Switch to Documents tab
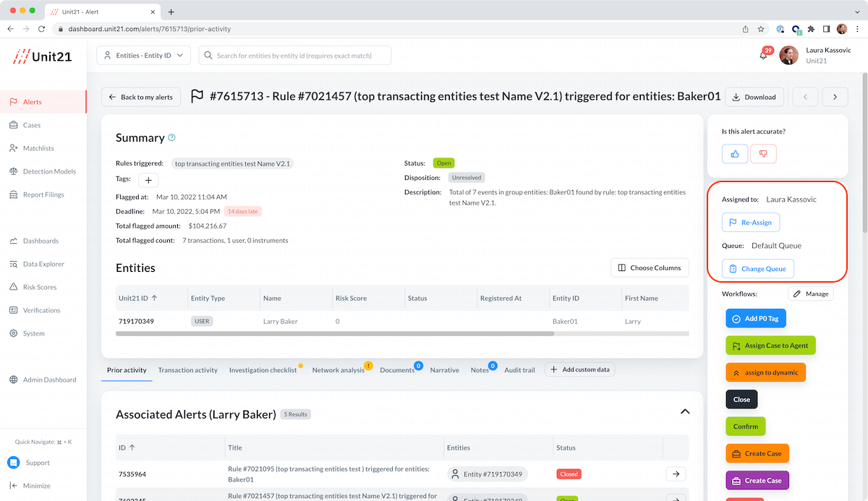 (x=396, y=369)
